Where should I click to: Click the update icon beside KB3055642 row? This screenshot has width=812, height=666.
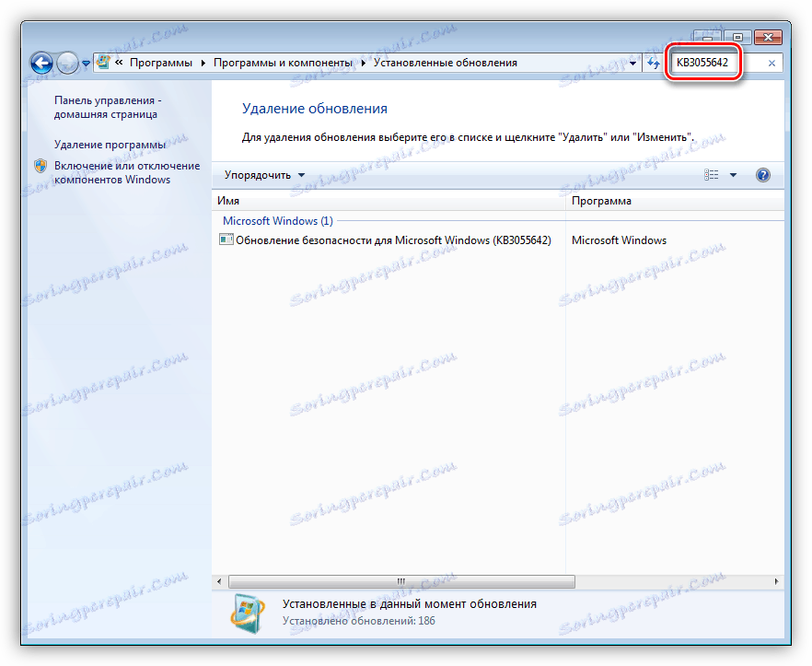click(x=226, y=240)
